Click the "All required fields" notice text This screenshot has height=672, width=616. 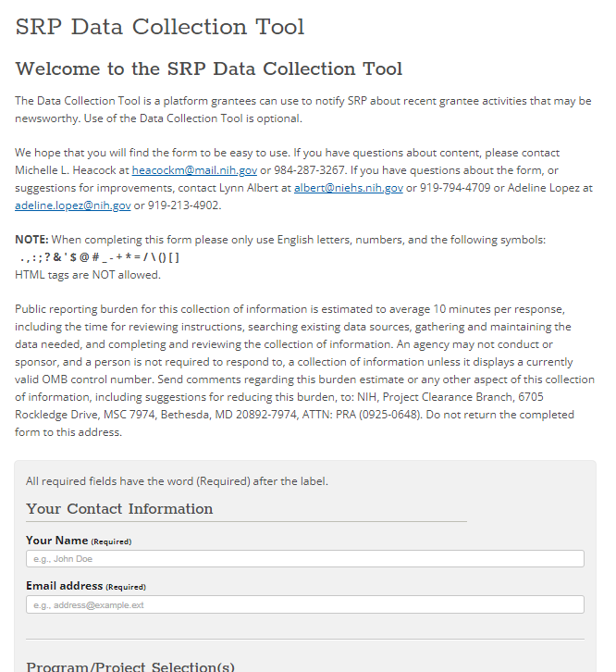pos(177,481)
